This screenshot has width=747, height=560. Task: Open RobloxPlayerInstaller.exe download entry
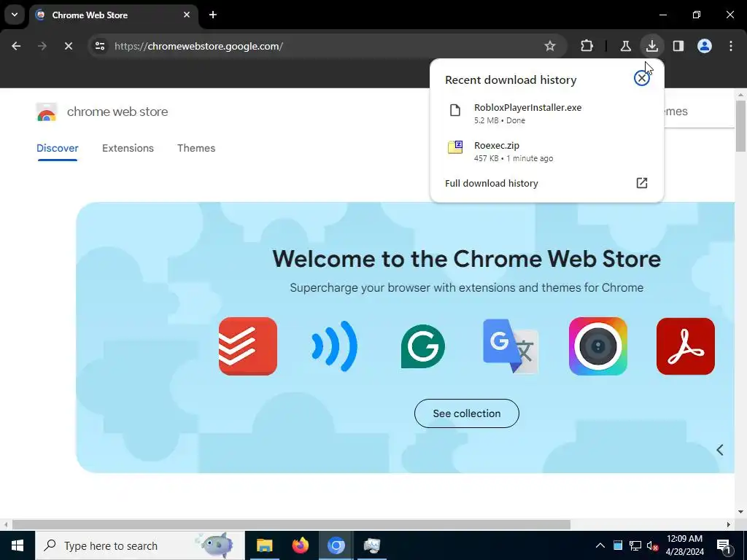pyautogui.click(x=546, y=113)
